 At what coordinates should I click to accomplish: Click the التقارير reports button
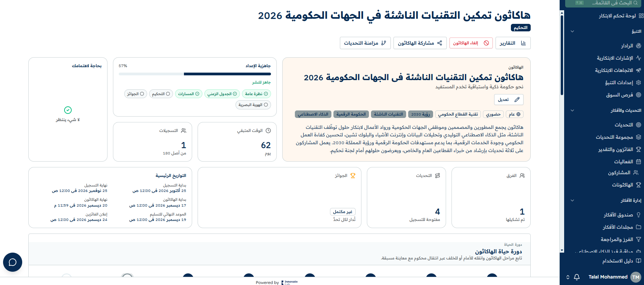pyautogui.click(x=513, y=43)
